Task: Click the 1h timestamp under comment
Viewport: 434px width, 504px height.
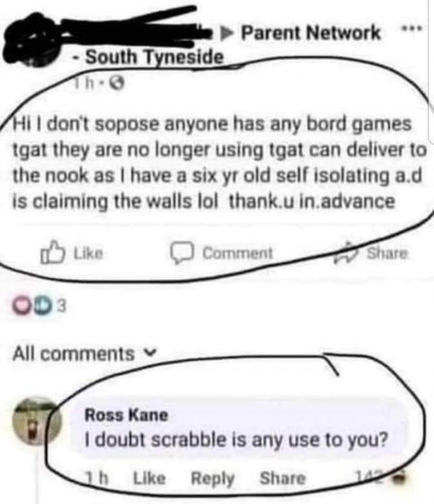Action: [x=97, y=478]
